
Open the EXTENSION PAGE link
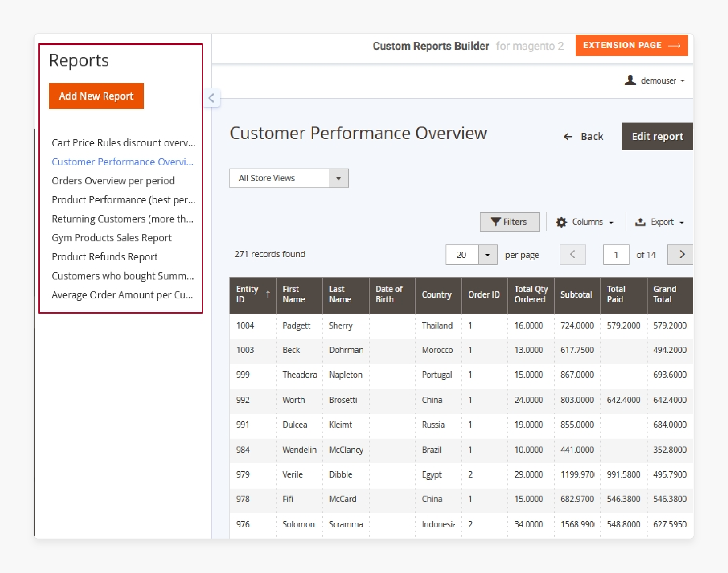pos(632,45)
